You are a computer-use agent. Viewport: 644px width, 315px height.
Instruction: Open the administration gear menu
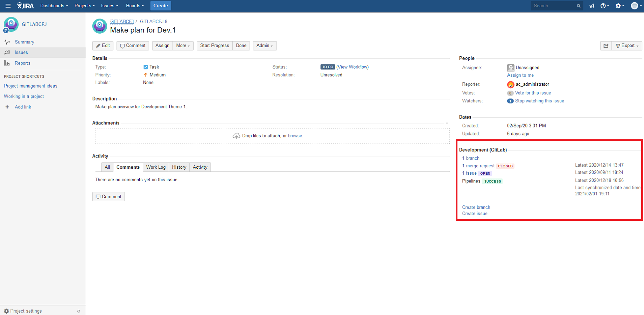point(619,6)
